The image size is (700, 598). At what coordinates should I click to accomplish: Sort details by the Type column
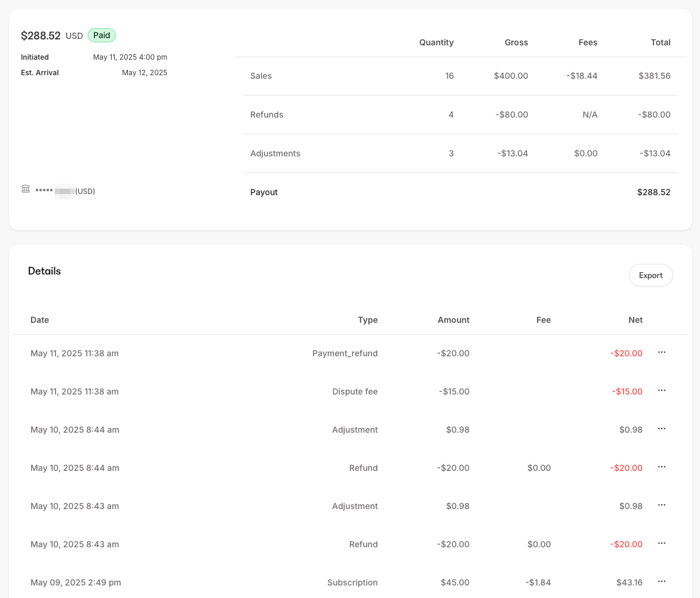[367, 320]
